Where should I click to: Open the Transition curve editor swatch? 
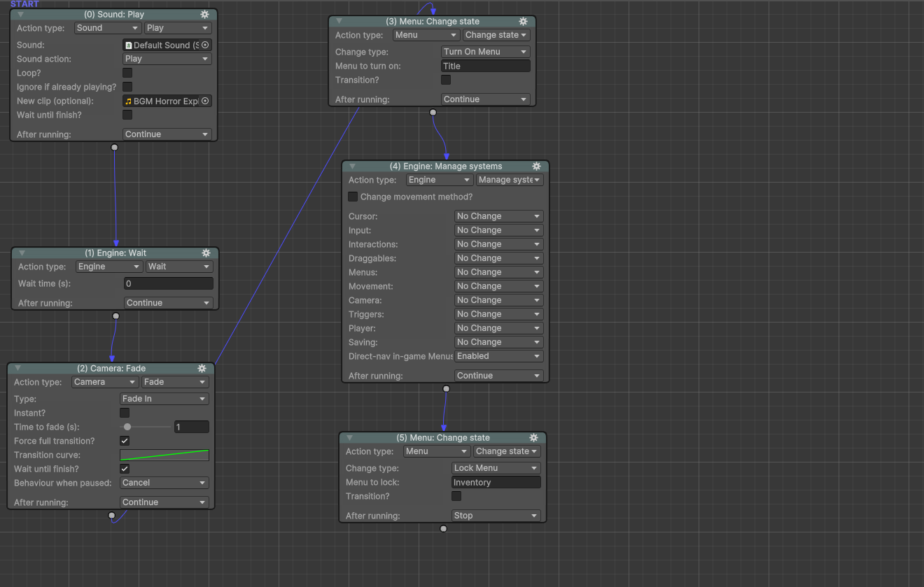(164, 455)
